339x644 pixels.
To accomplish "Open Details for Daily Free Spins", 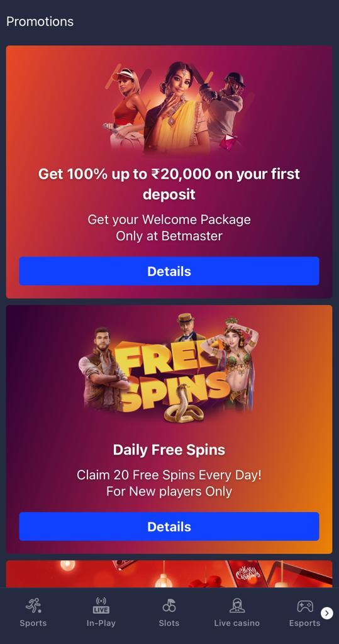I will pyautogui.click(x=169, y=526).
